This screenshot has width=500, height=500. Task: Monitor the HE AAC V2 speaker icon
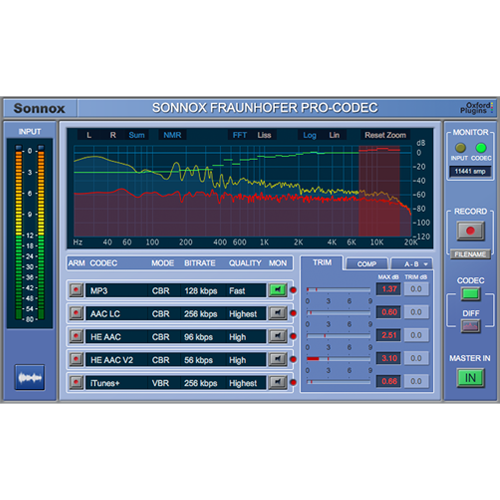click(278, 359)
